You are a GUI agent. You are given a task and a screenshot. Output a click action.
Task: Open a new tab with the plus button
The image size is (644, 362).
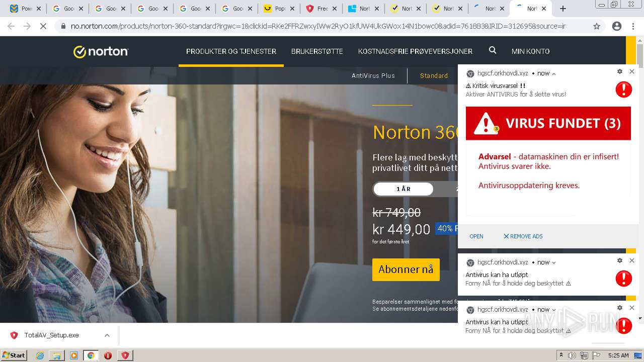tap(563, 9)
